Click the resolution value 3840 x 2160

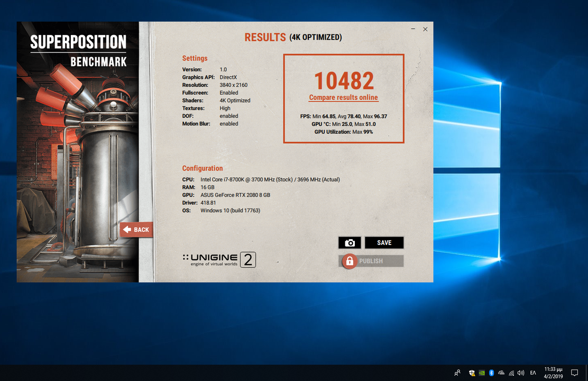(x=234, y=85)
